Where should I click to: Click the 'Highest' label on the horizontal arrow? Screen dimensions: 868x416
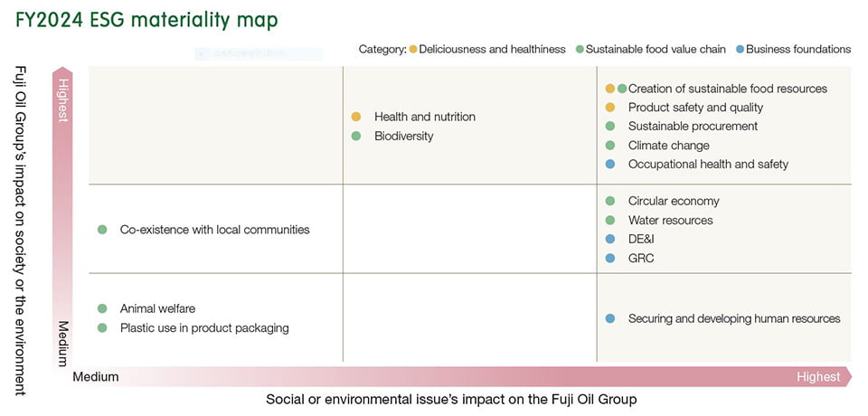(818, 377)
